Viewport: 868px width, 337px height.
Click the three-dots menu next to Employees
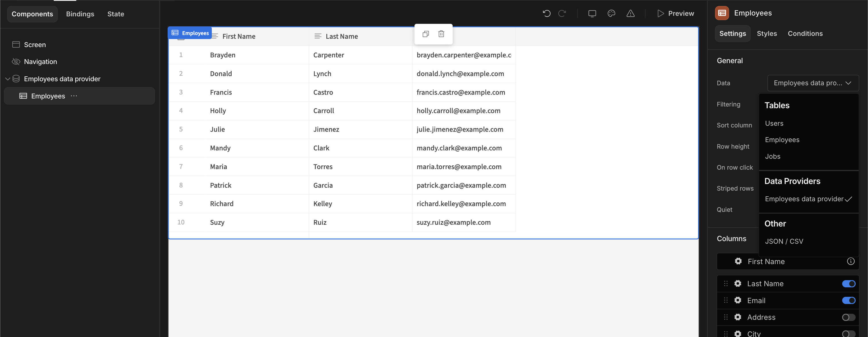tap(74, 96)
